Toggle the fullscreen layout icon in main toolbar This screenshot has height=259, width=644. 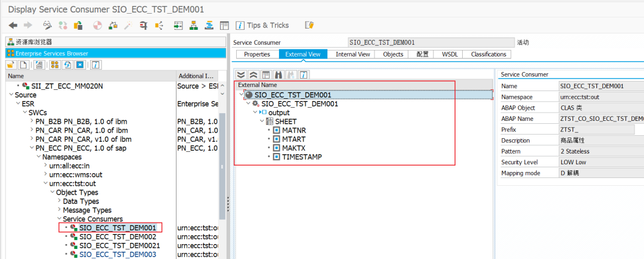[224, 26]
